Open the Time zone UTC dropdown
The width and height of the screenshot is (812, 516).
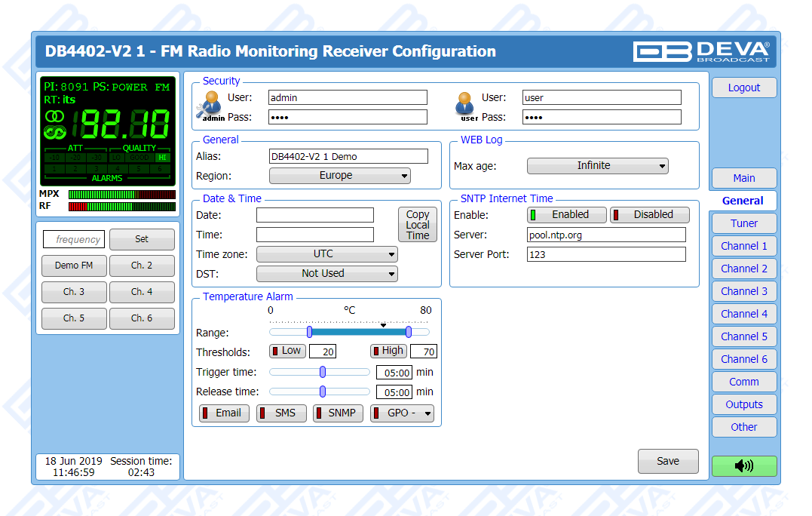[x=326, y=254]
